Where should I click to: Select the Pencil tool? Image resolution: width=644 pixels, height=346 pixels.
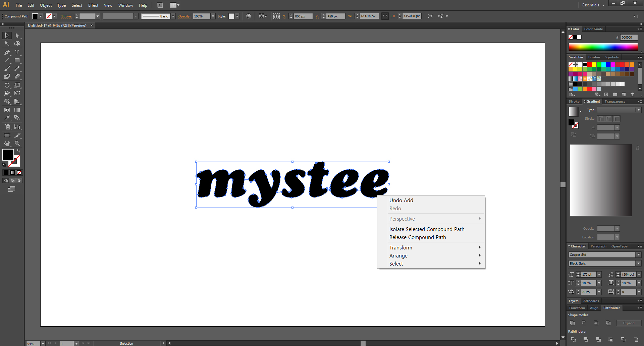[x=17, y=68]
